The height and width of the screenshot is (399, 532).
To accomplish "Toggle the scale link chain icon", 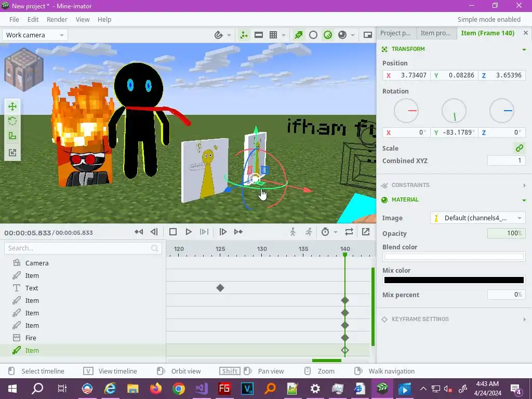I will pyautogui.click(x=520, y=148).
